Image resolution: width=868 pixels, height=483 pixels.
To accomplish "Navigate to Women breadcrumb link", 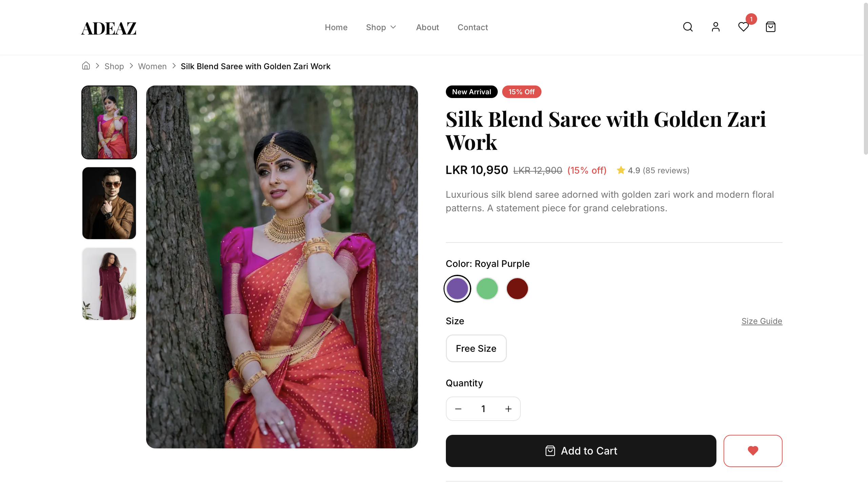I will tap(152, 66).
